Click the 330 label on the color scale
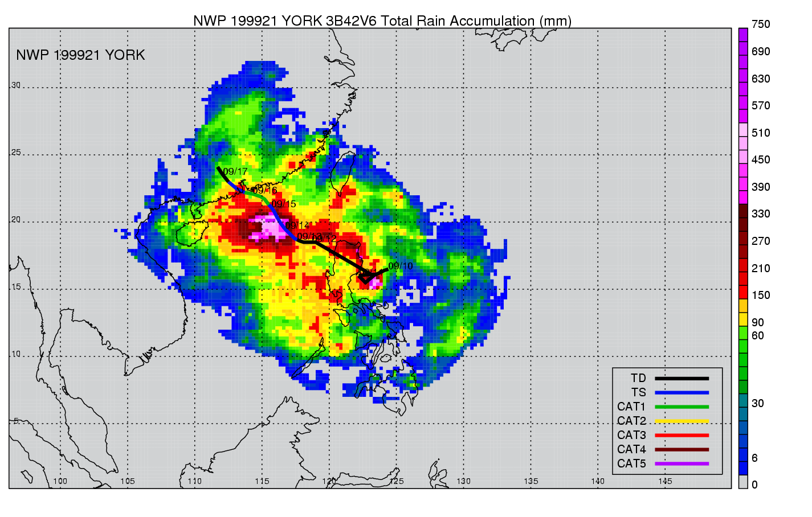 tap(761, 214)
